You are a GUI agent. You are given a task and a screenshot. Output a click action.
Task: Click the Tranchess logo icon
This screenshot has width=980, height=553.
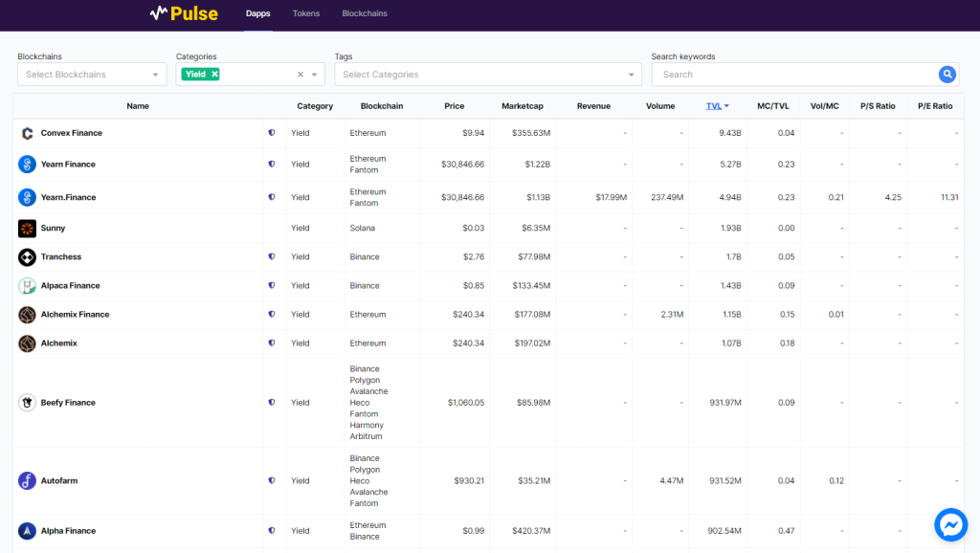27,256
